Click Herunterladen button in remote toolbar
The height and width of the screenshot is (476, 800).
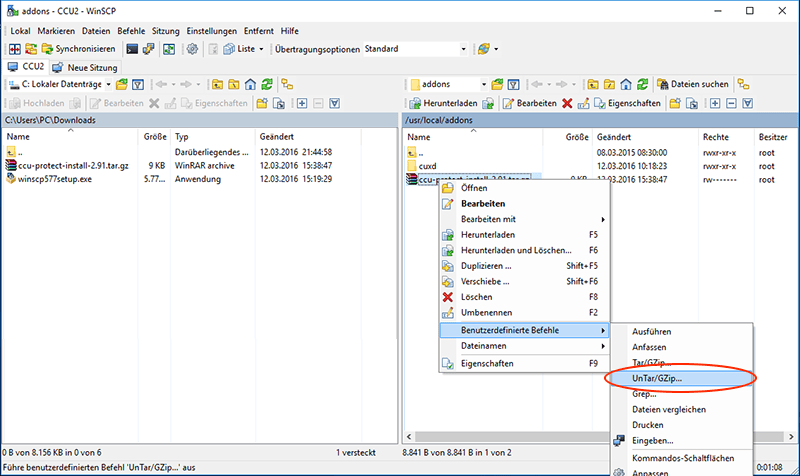point(444,103)
